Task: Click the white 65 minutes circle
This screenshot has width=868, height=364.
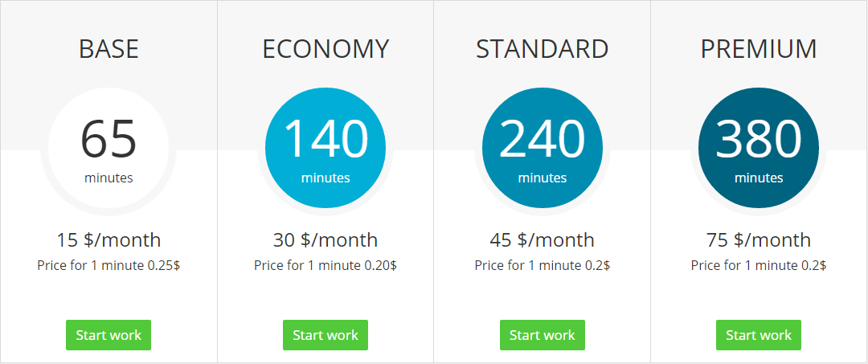Action: [x=108, y=149]
